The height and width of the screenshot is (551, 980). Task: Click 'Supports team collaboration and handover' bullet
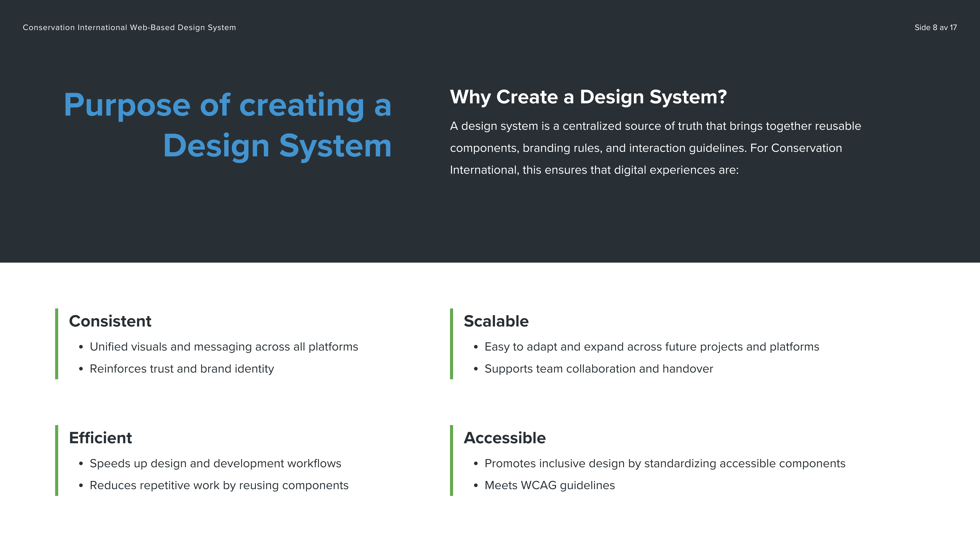point(598,369)
